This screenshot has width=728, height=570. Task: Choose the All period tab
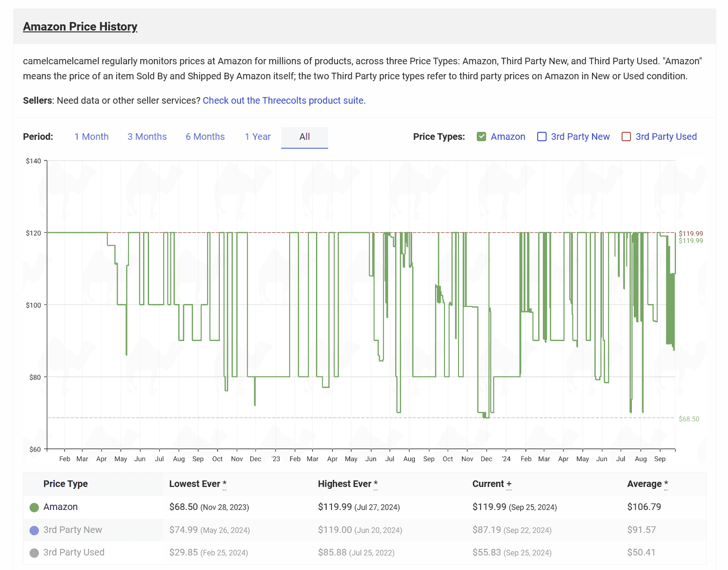(x=305, y=137)
